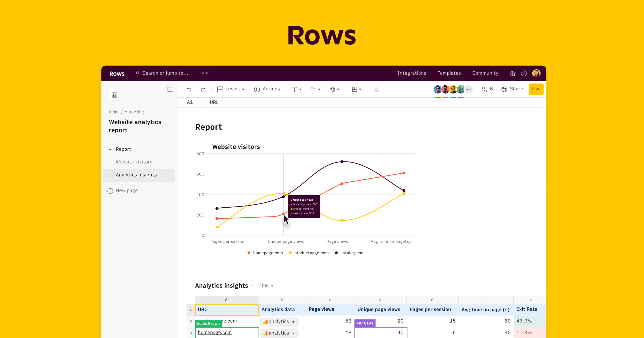Open the Table view dropdown next to Analytics insights

tap(265, 285)
